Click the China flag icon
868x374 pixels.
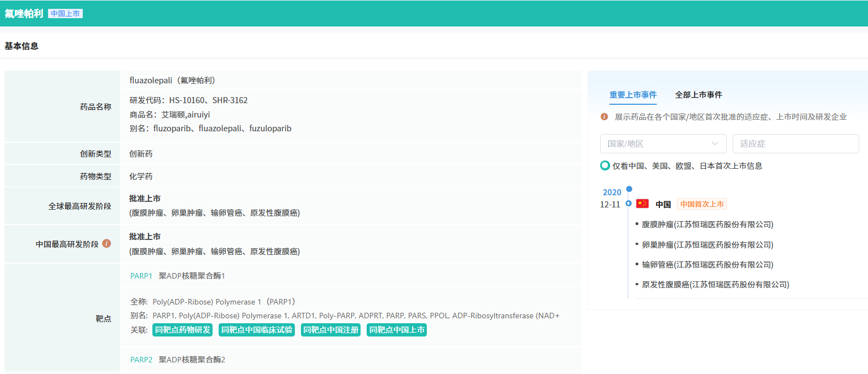point(642,204)
